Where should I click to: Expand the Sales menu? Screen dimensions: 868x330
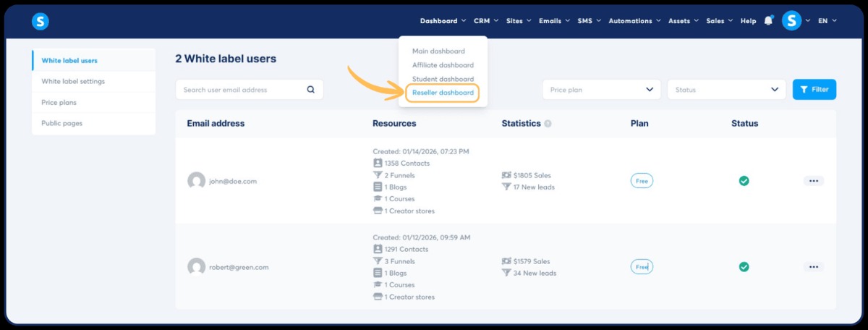pos(720,21)
